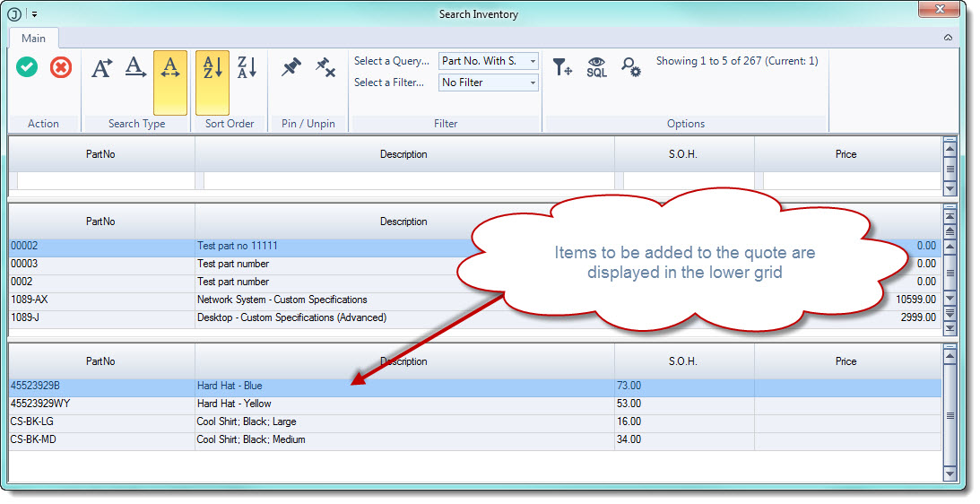Open the add filter funnel icon

(562, 67)
